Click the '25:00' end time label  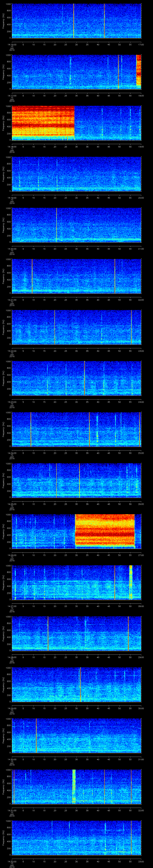point(141,453)
